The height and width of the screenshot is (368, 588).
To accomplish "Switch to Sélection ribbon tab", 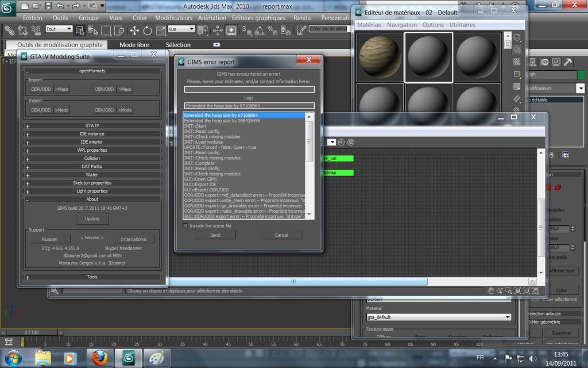I will (178, 45).
